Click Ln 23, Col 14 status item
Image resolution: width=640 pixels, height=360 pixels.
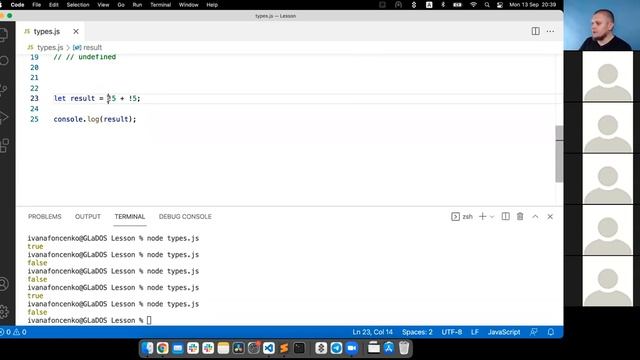click(x=372, y=332)
